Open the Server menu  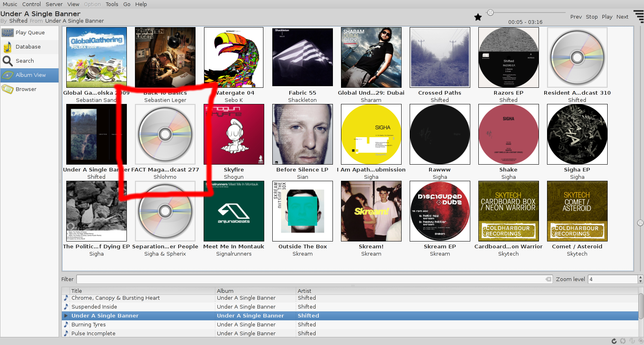(x=54, y=4)
